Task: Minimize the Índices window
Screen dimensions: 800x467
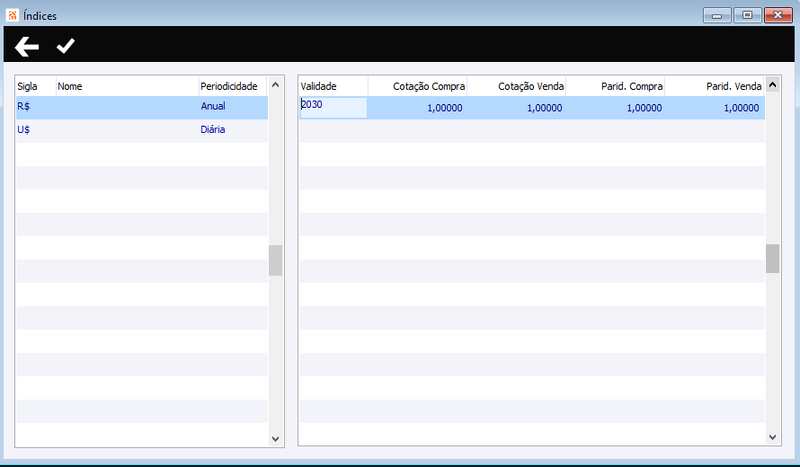Action: pyautogui.click(x=717, y=15)
